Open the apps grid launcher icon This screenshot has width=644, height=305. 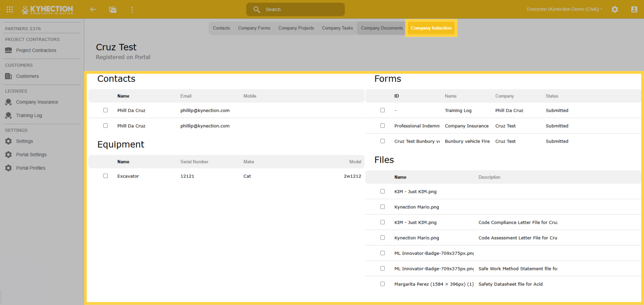point(10,9)
